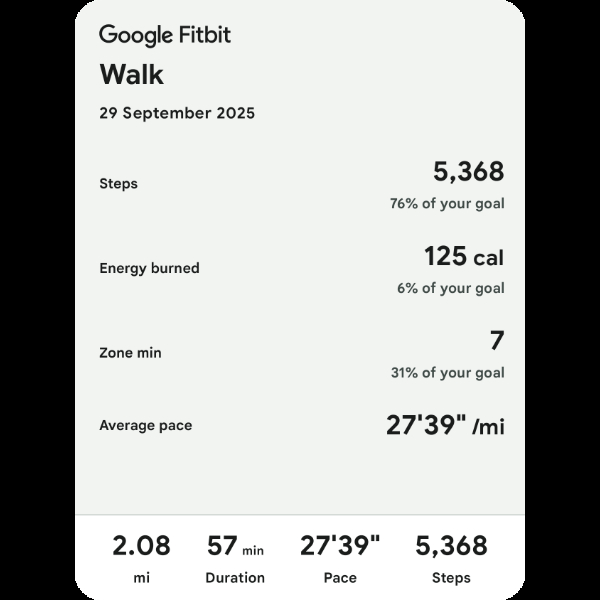
Task: Click the 31% of your goal text
Action: point(447,373)
